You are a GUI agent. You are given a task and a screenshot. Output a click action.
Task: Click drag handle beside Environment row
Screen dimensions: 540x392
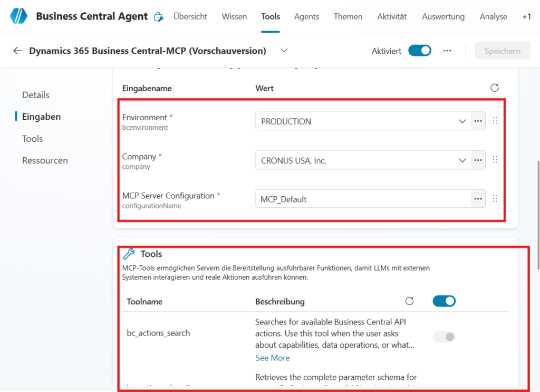pyautogui.click(x=495, y=121)
